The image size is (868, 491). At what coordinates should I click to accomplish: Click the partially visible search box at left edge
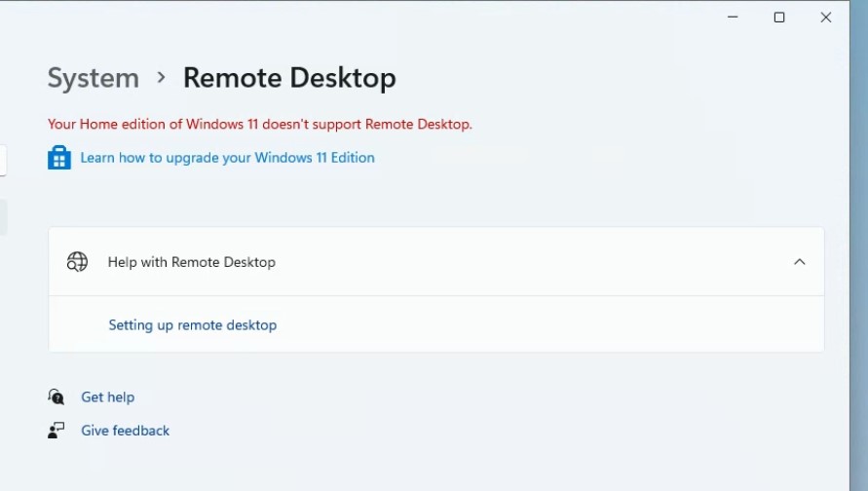tap(3, 161)
